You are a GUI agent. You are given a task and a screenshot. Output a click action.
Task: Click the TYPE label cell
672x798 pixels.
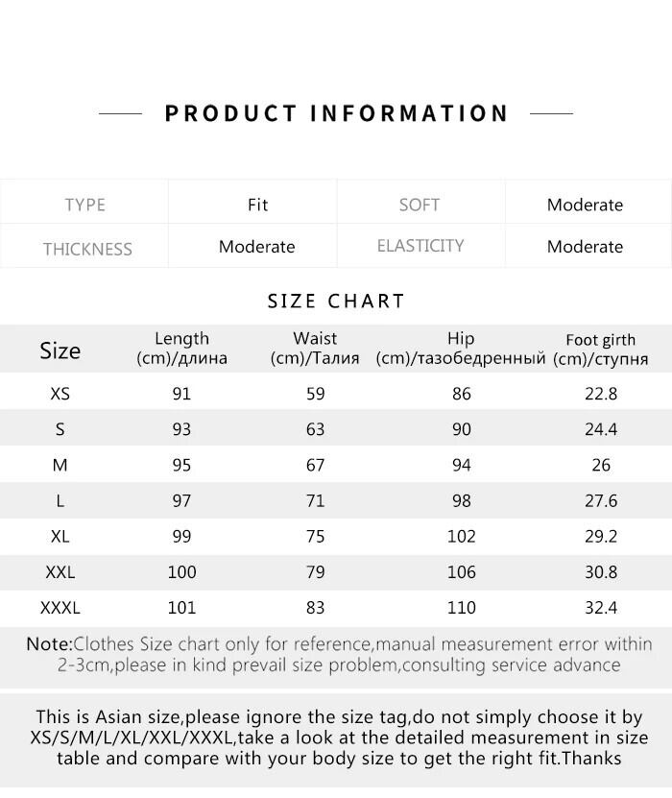pos(84,205)
